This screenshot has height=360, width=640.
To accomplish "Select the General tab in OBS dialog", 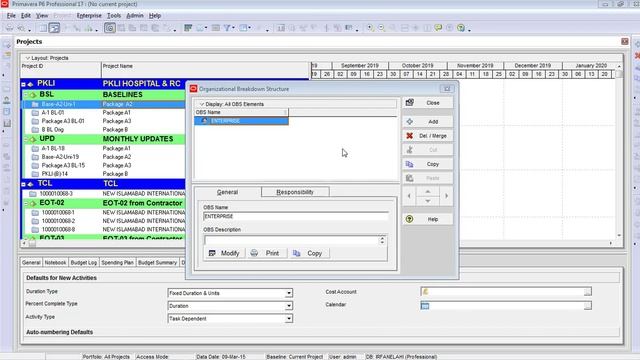I will point(227,192).
